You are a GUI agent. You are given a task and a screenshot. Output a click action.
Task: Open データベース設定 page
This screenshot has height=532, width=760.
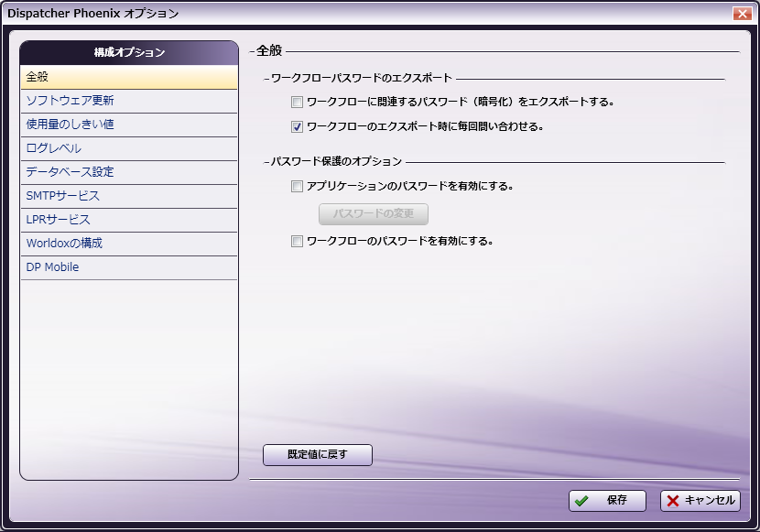coord(129,172)
